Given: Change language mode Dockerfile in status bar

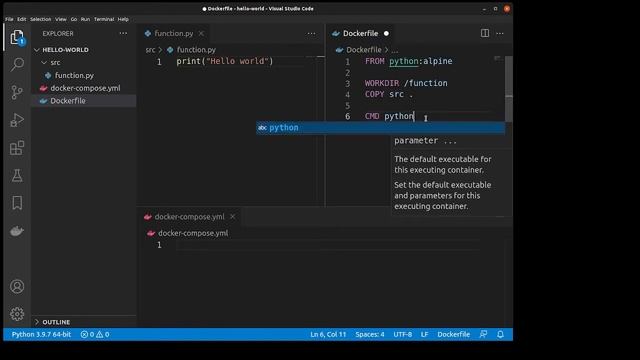Looking at the screenshot, I should [453, 334].
